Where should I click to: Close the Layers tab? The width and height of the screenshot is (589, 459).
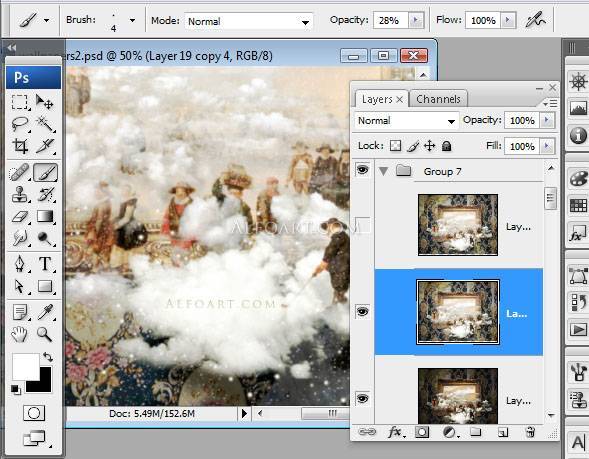click(400, 99)
